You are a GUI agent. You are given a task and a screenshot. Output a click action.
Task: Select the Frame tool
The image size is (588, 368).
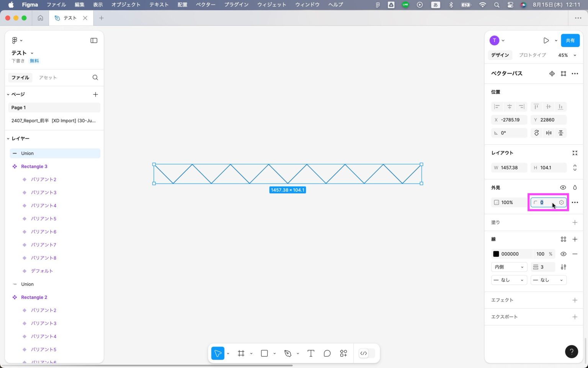(x=241, y=353)
